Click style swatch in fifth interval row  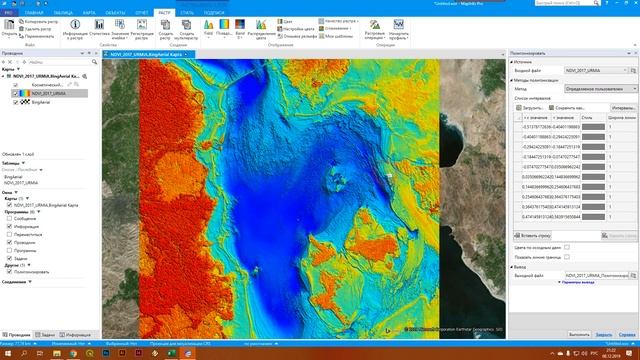[593, 167]
